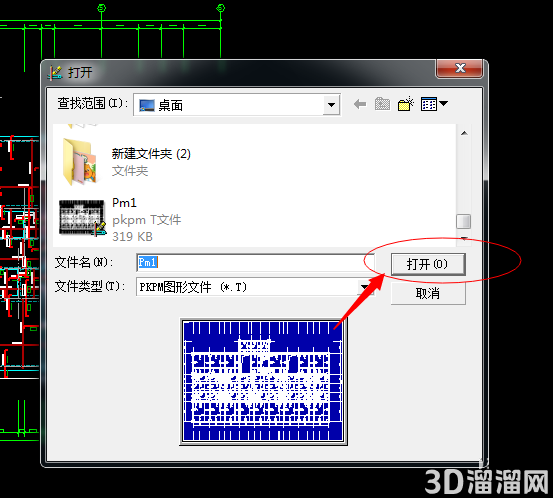The image size is (553, 498).
Task: Expand the 文件类型 file type dropdown
Action: (x=364, y=287)
